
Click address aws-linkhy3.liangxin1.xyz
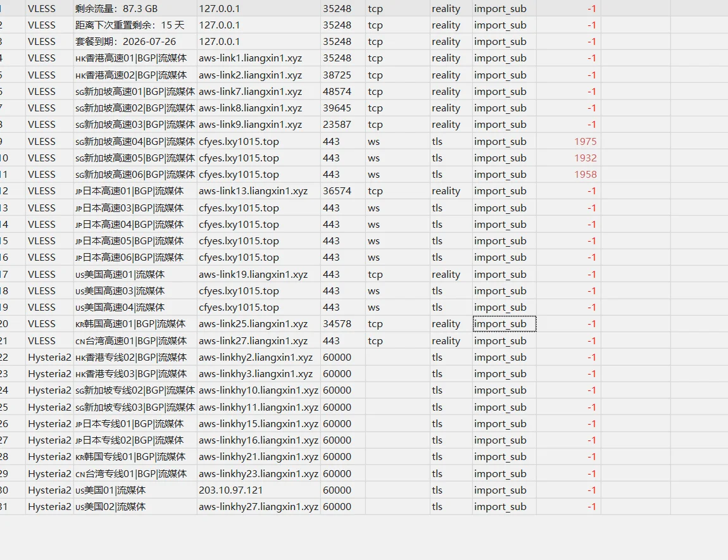coord(256,374)
